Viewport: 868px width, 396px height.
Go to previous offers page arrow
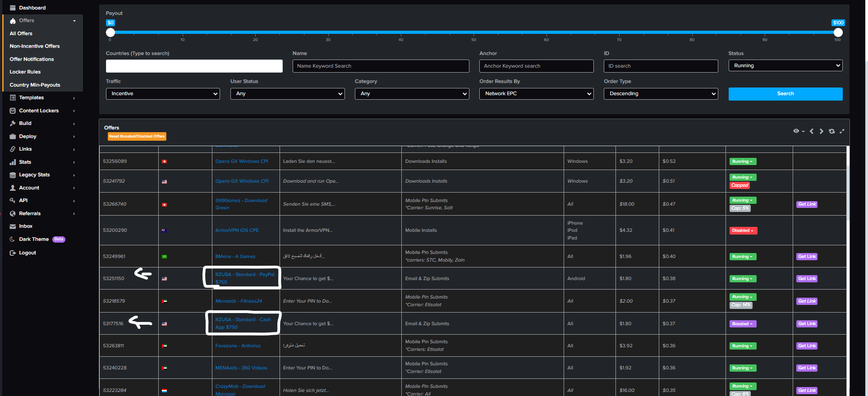coord(812,131)
